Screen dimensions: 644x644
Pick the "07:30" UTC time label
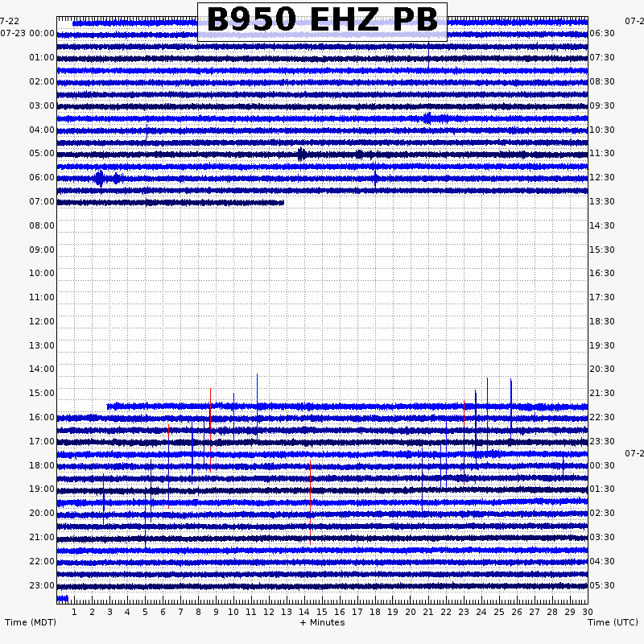tap(602, 57)
